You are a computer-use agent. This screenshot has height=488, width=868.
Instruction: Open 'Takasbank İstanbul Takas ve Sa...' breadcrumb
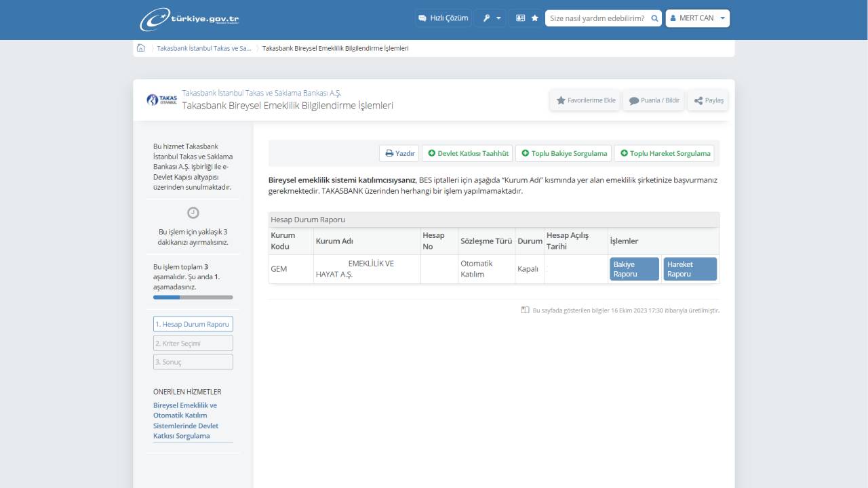[x=204, y=48]
